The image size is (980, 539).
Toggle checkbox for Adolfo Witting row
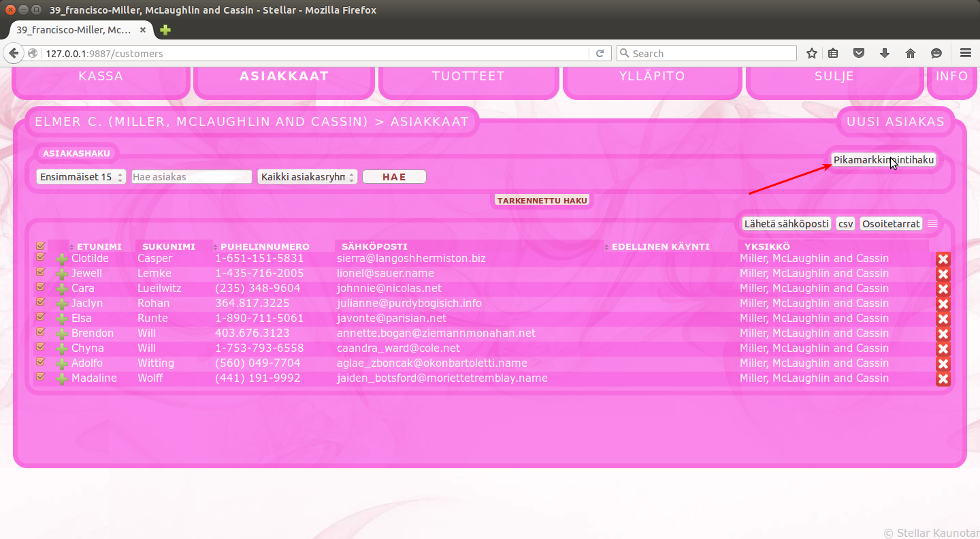40,363
